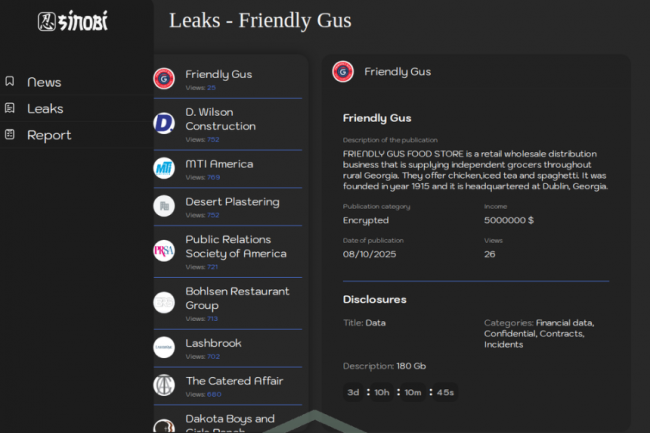This screenshot has height=433, width=650.
Task: Open the Report menu item
Action: (x=49, y=135)
